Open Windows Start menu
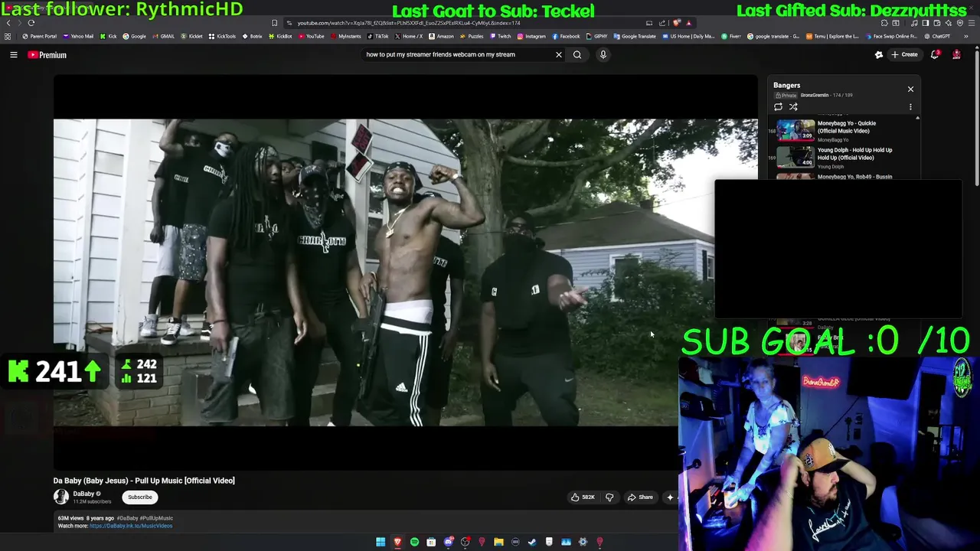980x551 pixels. pos(381,542)
